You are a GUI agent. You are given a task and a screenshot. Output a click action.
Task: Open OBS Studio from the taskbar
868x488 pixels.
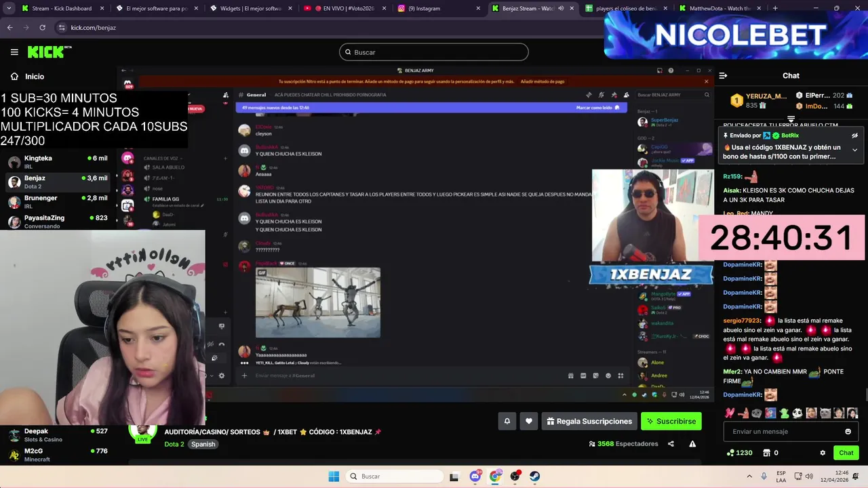pyautogui.click(x=515, y=476)
